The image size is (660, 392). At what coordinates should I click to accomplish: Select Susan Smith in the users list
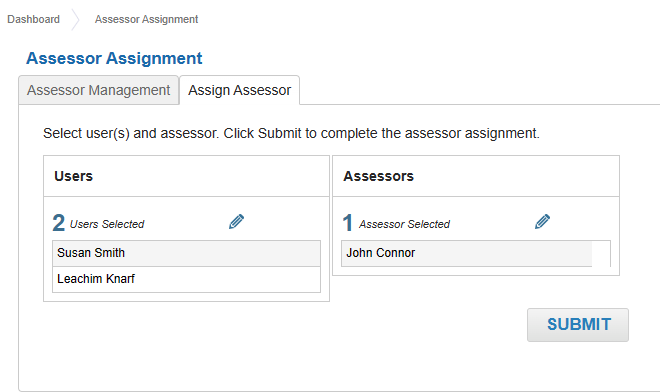coord(186,253)
